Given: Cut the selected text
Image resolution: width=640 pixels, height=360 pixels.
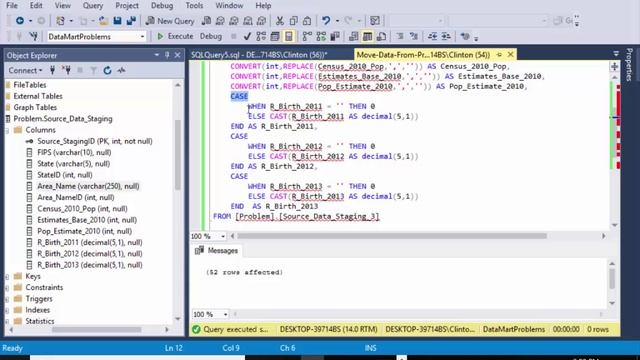Looking at the screenshot, I should coord(280,20).
